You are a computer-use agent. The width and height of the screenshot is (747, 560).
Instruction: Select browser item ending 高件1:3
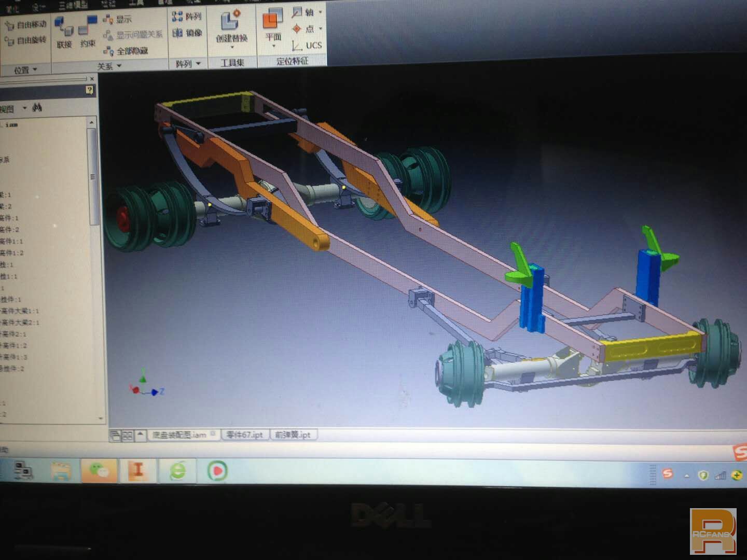[x=13, y=357]
